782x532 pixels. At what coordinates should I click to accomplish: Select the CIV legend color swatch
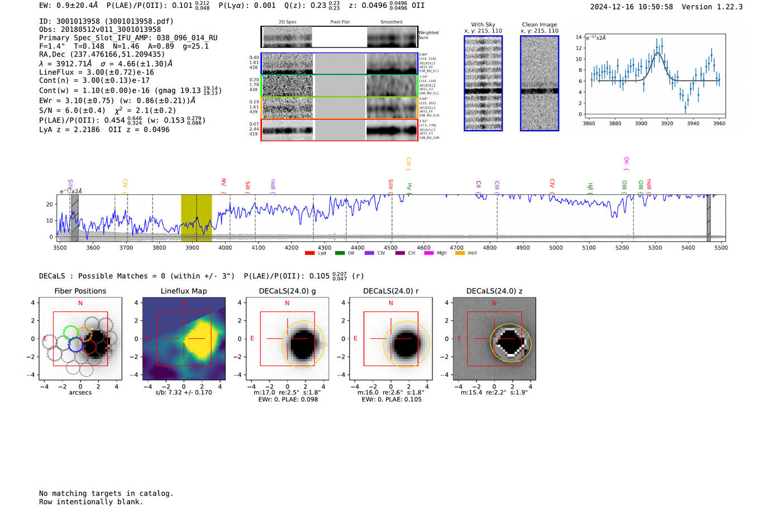tap(369, 253)
